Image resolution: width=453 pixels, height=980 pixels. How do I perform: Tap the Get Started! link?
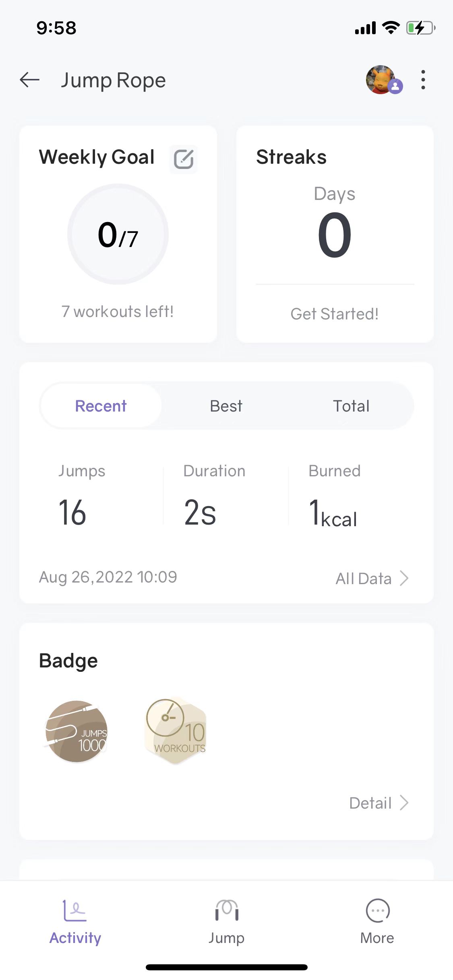pyautogui.click(x=335, y=314)
